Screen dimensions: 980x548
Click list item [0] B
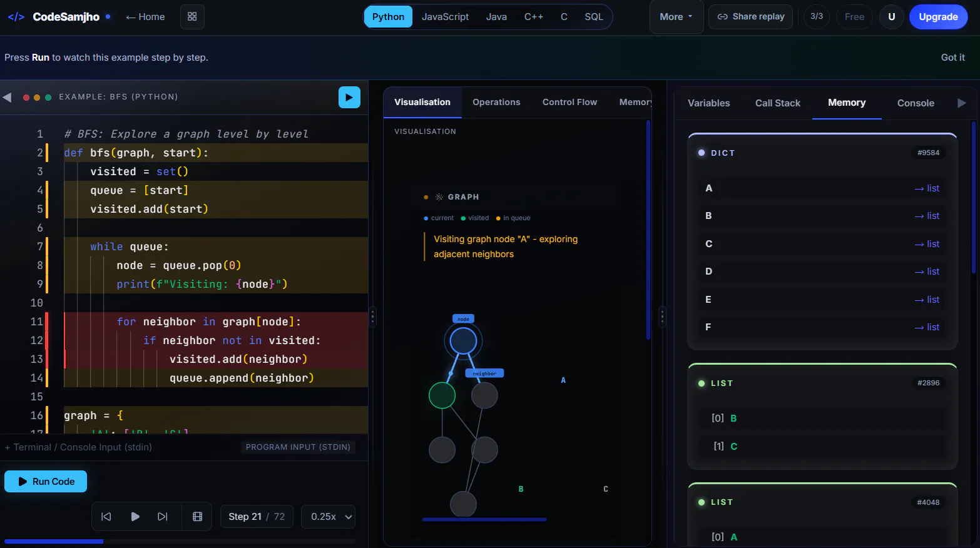click(x=822, y=419)
